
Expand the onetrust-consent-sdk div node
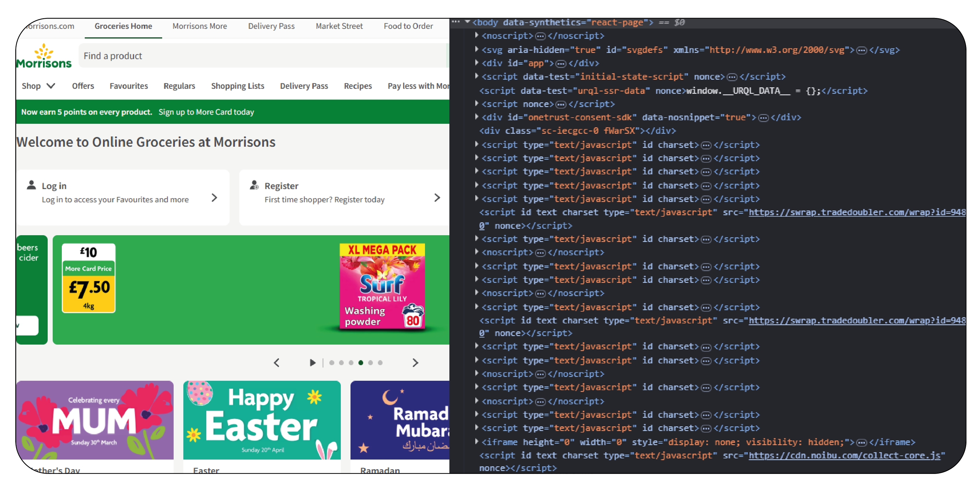pyautogui.click(x=476, y=117)
